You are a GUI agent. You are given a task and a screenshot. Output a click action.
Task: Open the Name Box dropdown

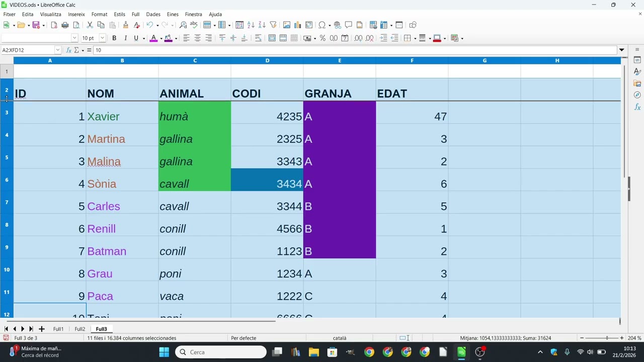58,50
